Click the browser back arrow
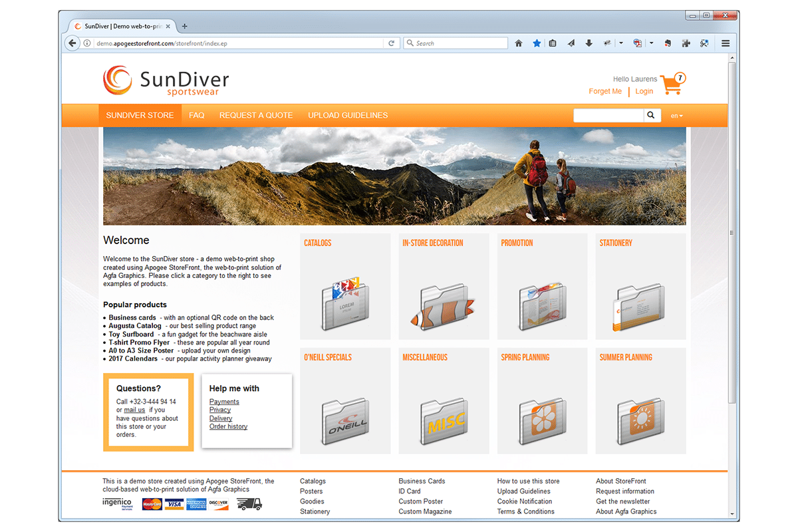Viewport: 798px width, 532px height. coord(72,43)
